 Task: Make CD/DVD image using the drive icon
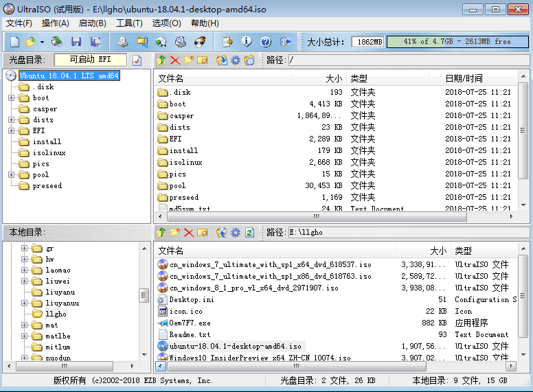click(123, 42)
